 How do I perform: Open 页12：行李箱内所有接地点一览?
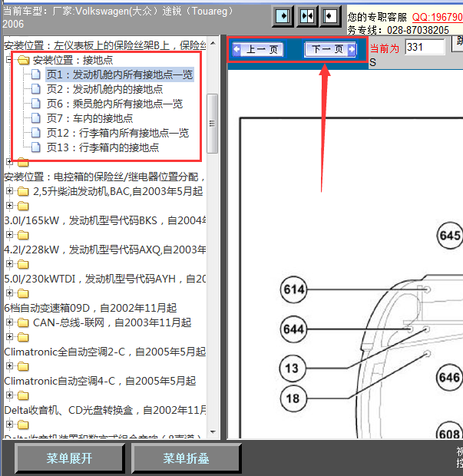[x=117, y=133]
